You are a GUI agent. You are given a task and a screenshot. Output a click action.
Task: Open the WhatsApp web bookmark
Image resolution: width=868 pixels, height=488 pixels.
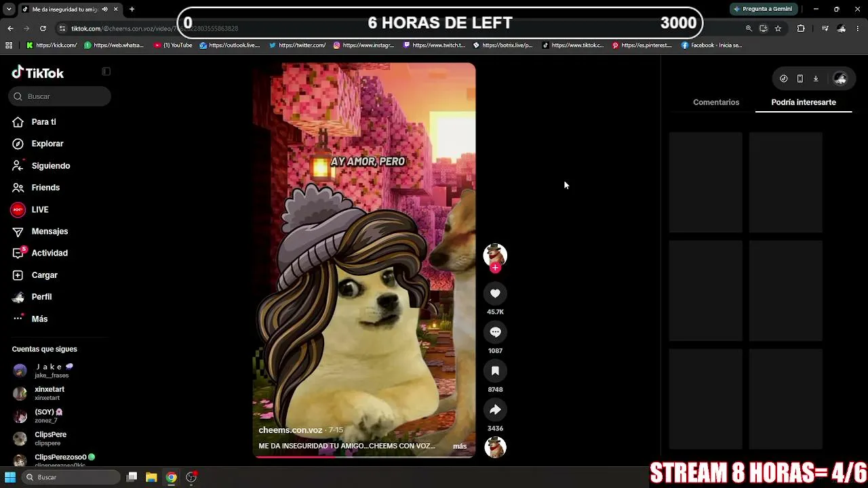tap(114, 45)
